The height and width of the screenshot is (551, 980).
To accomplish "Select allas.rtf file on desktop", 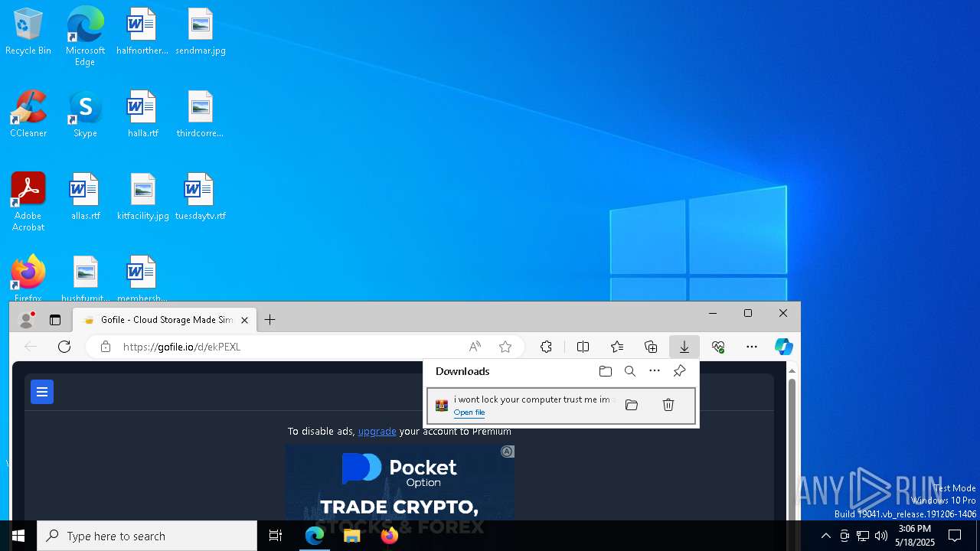I will tap(85, 197).
